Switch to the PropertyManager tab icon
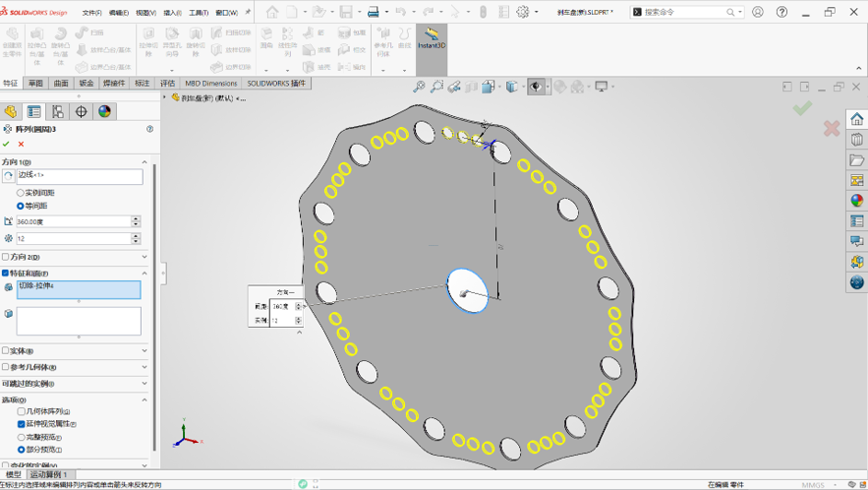The width and height of the screenshot is (868, 490). [34, 111]
